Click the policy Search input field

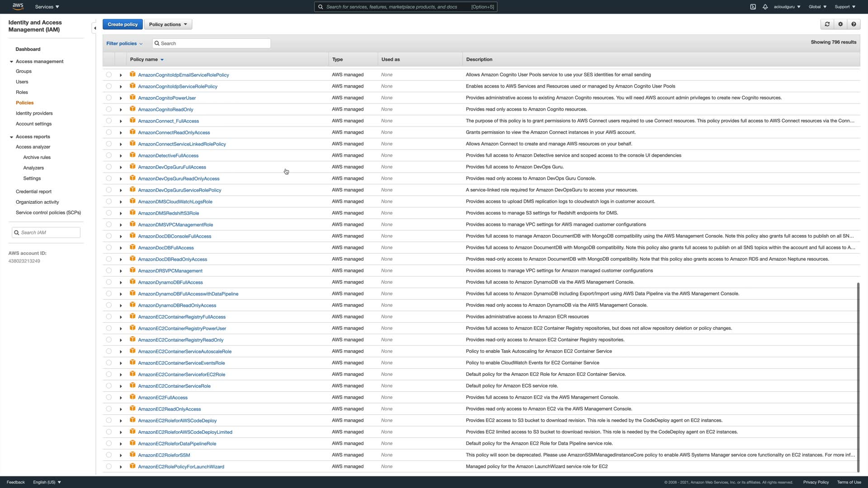pyautogui.click(x=212, y=43)
